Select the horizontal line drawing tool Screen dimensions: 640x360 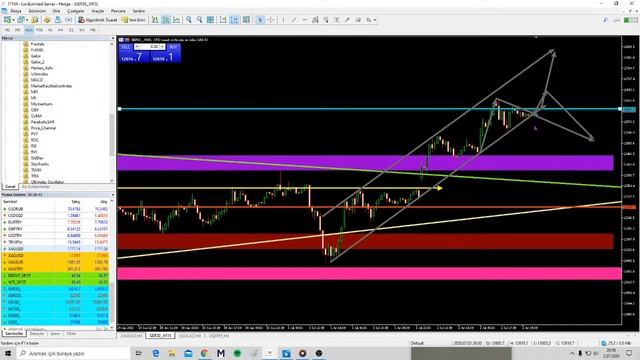304,20
